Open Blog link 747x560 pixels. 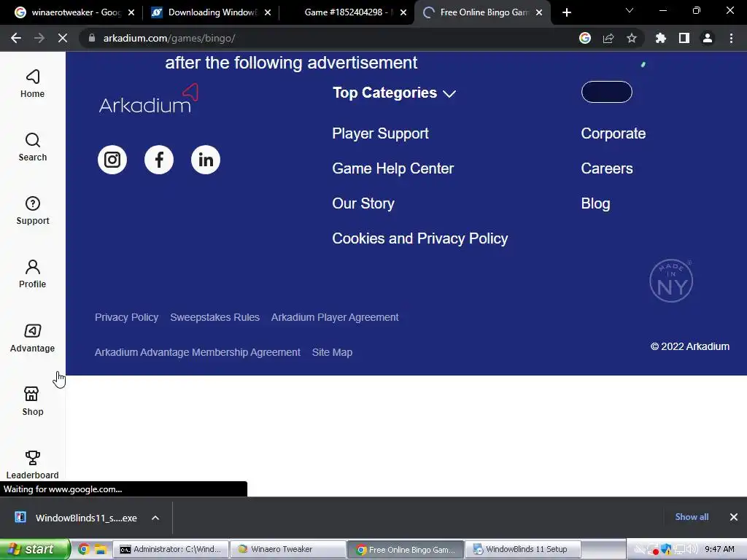coord(595,204)
